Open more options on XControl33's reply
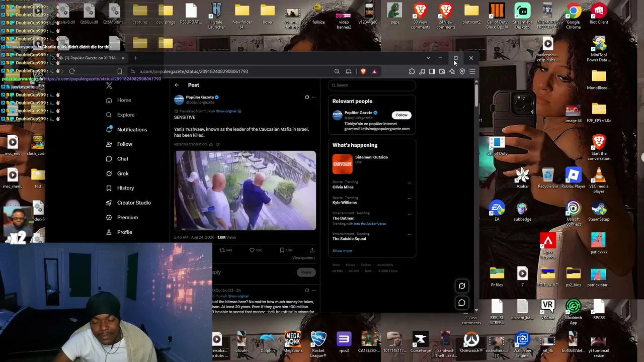The width and height of the screenshot is (644, 362). pyautogui.click(x=313, y=290)
